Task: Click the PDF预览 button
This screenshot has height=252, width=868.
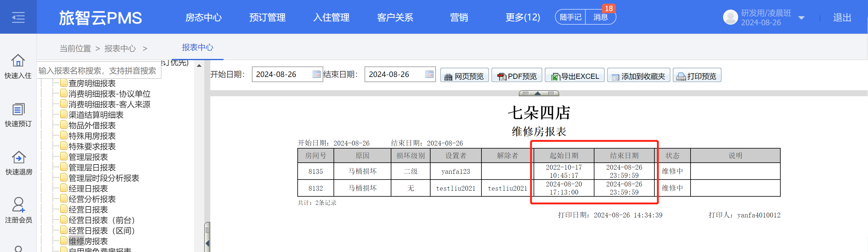Action: click(x=517, y=75)
